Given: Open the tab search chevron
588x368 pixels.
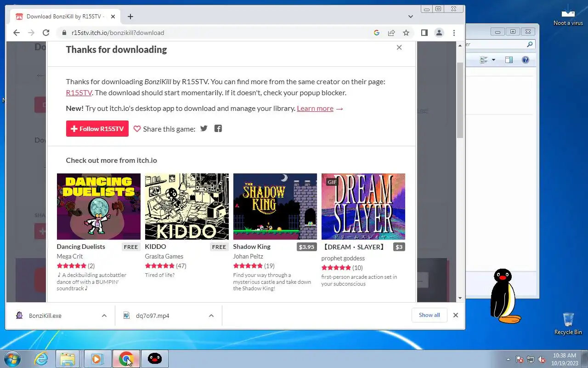Looking at the screenshot, I should point(411,17).
